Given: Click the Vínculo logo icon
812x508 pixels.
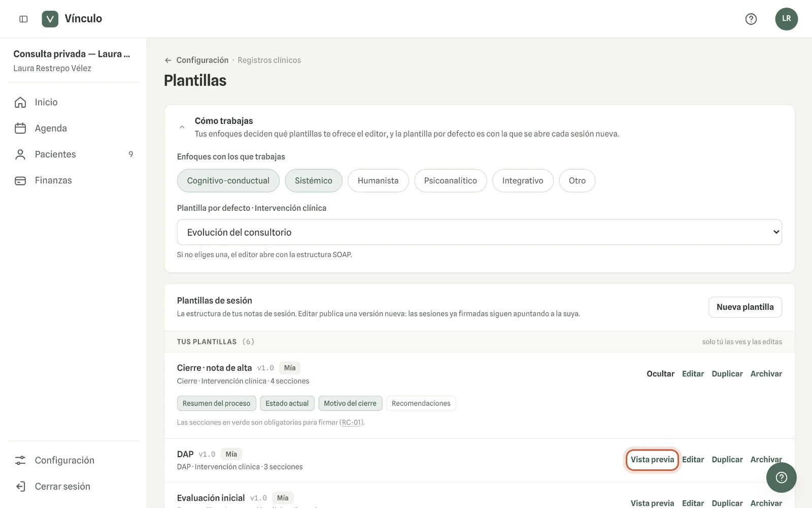Looking at the screenshot, I should [x=50, y=19].
